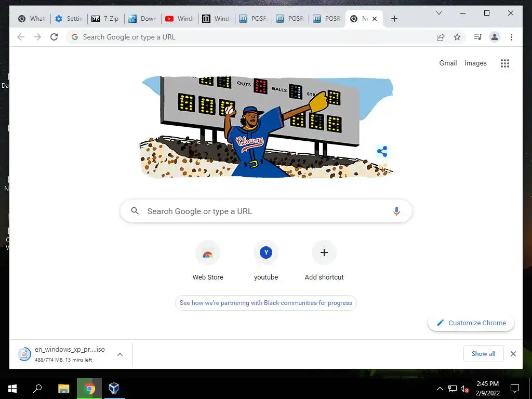532x399 pixels.
Task: Open the muted volume icon
Action: [x=464, y=389]
